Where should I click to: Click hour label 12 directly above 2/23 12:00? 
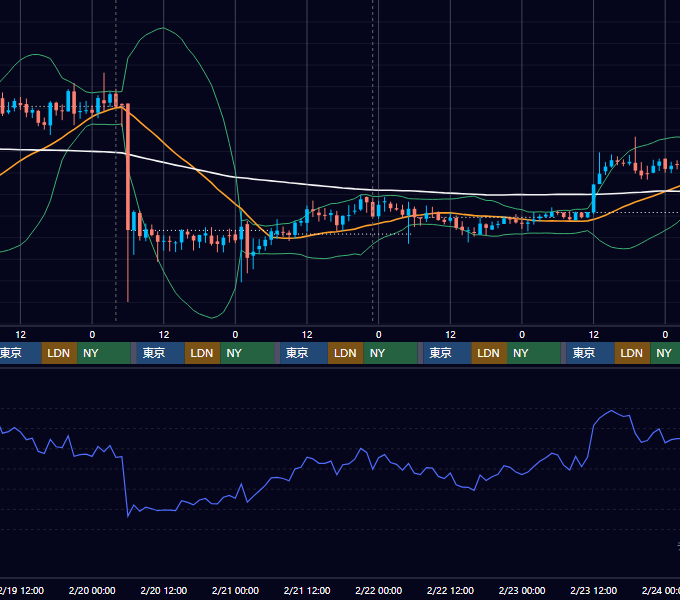(593, 335)
